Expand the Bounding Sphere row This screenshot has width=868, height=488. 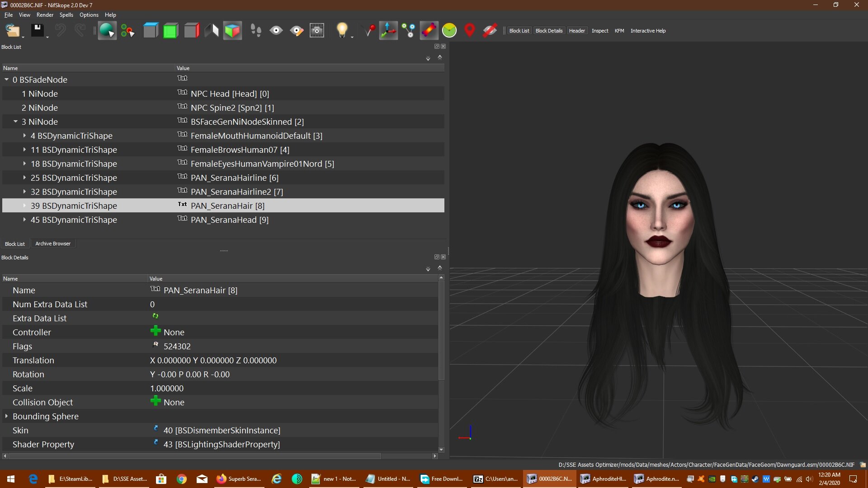coord(6,416)
